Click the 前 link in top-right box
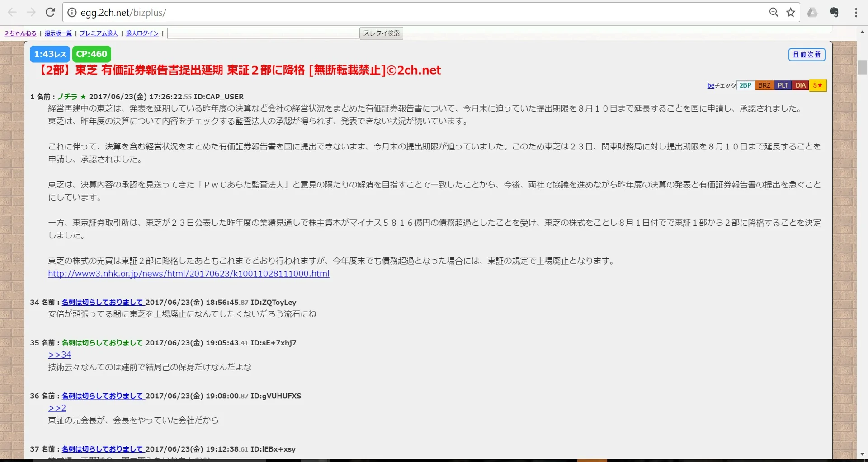Screen dimensions: 868x462 pyautogui.click(x=803, y=55)
